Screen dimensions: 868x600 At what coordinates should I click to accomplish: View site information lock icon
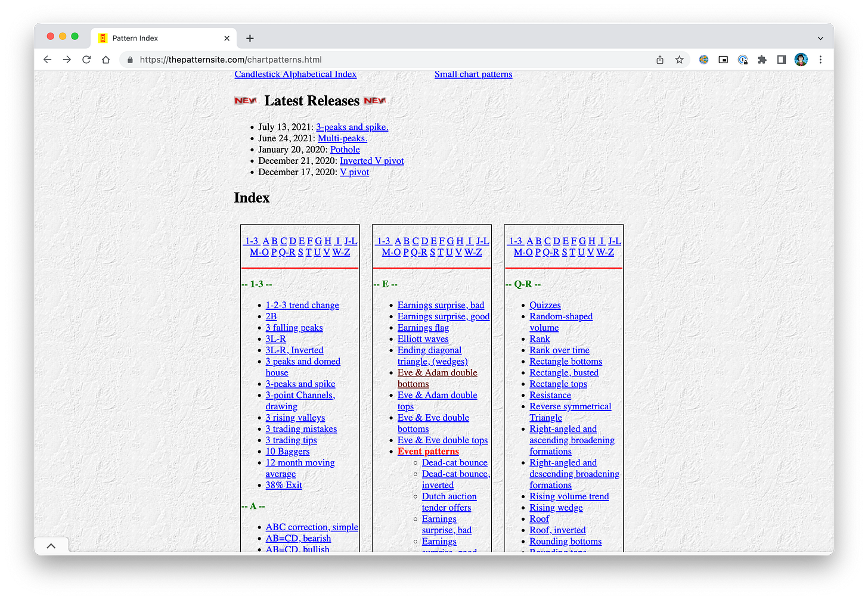130,60
